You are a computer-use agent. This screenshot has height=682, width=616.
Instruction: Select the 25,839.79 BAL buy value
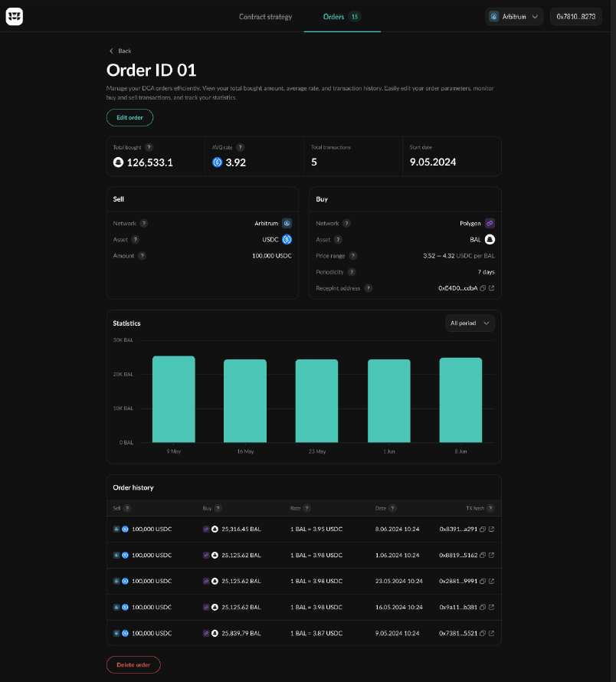tap(241, 633)
